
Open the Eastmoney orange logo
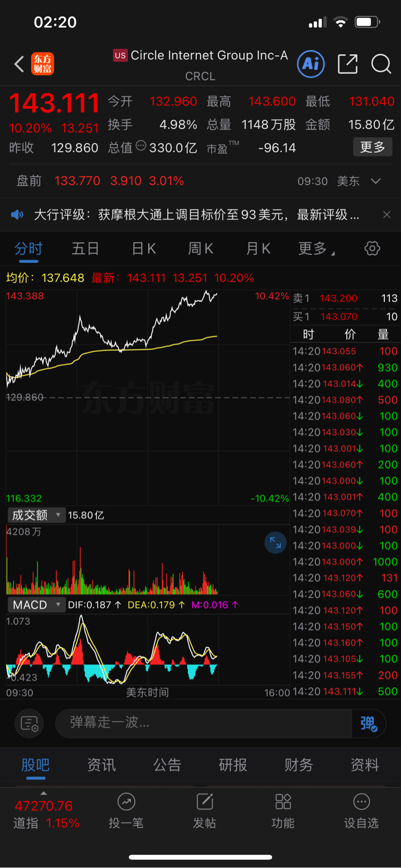click(42, 64)
